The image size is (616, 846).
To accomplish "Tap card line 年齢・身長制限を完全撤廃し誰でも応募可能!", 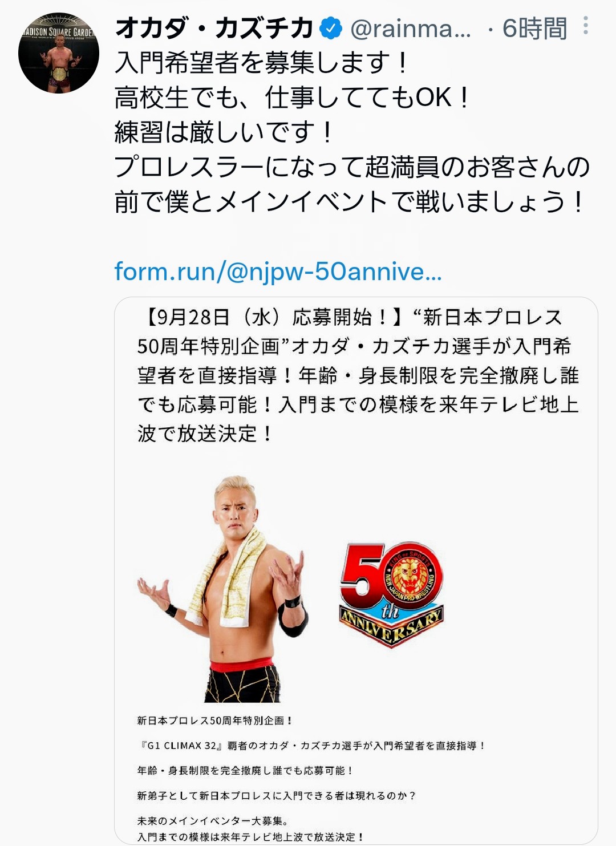I will click(245, 771).
